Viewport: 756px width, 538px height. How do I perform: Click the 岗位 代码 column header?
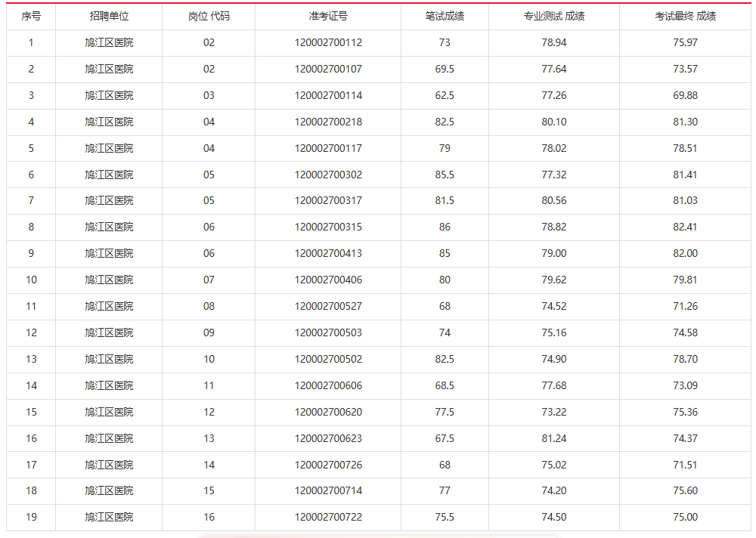click(x=209, y=17)
